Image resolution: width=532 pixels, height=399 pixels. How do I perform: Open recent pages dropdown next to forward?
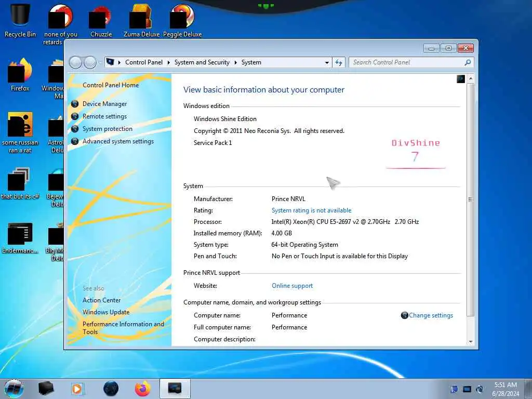click(100, 62)
